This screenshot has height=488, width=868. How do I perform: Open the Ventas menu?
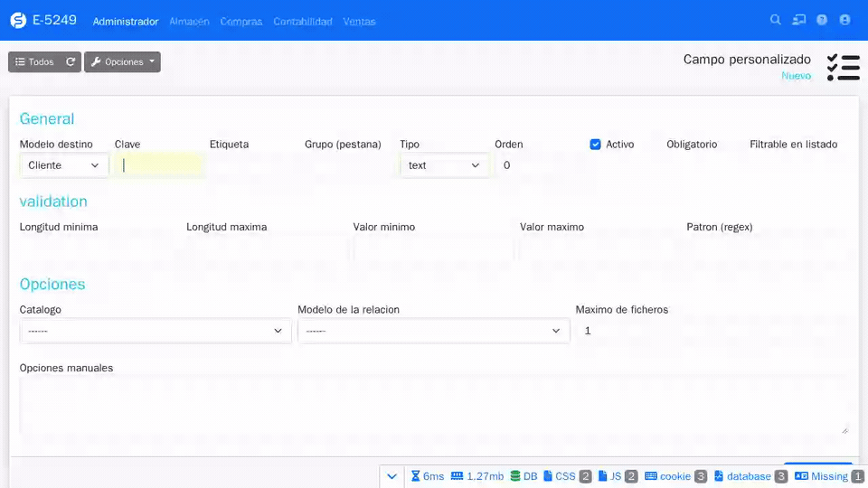[359, 22]
